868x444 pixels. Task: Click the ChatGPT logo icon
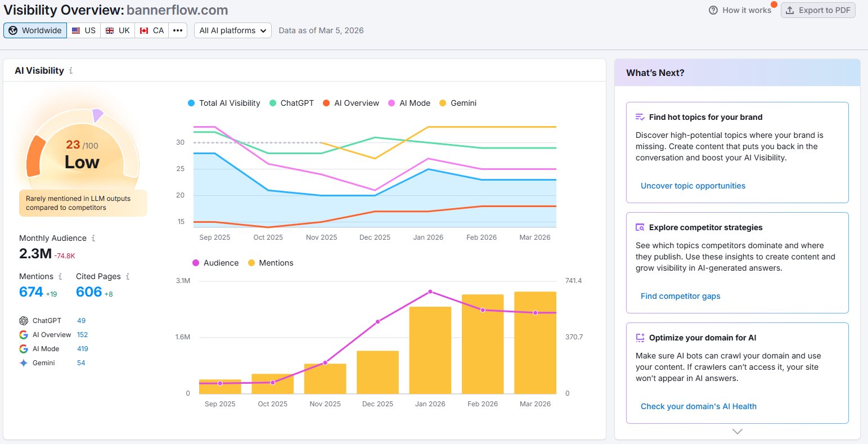24,321
